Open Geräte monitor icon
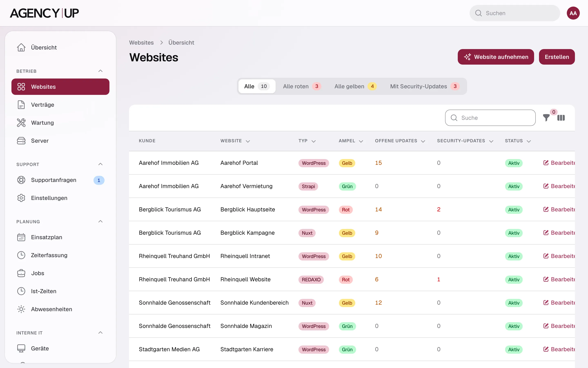588x368 pixels. 21,348
